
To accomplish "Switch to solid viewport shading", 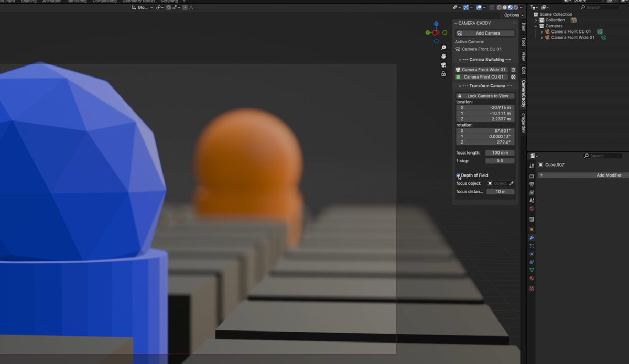I will tap(505, 8).
